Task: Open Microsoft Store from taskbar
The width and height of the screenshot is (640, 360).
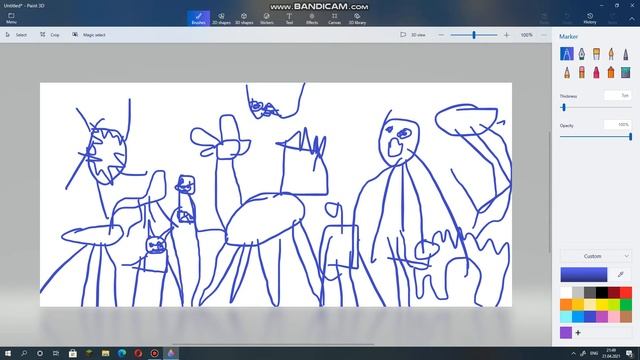Action: click(x=73, y=353)
